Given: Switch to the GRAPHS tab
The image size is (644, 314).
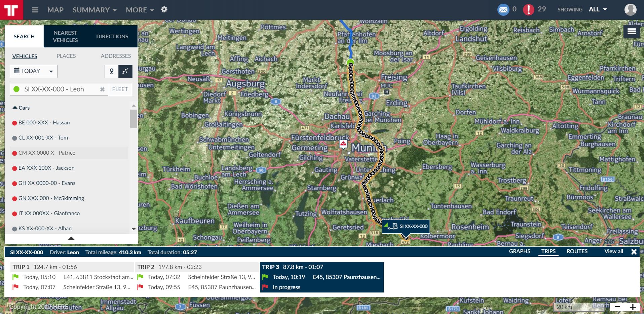Looking at the screenshot, I should pos(519,251).
